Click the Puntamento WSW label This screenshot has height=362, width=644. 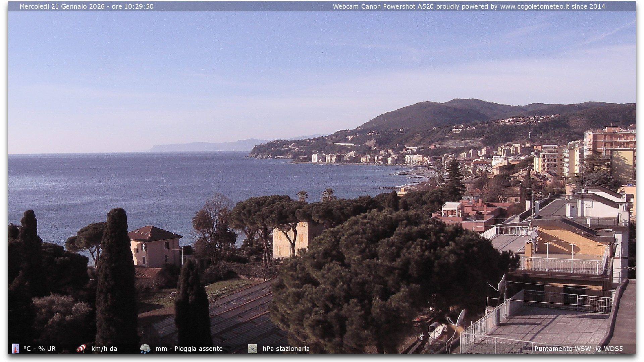(x=562, y=349)
